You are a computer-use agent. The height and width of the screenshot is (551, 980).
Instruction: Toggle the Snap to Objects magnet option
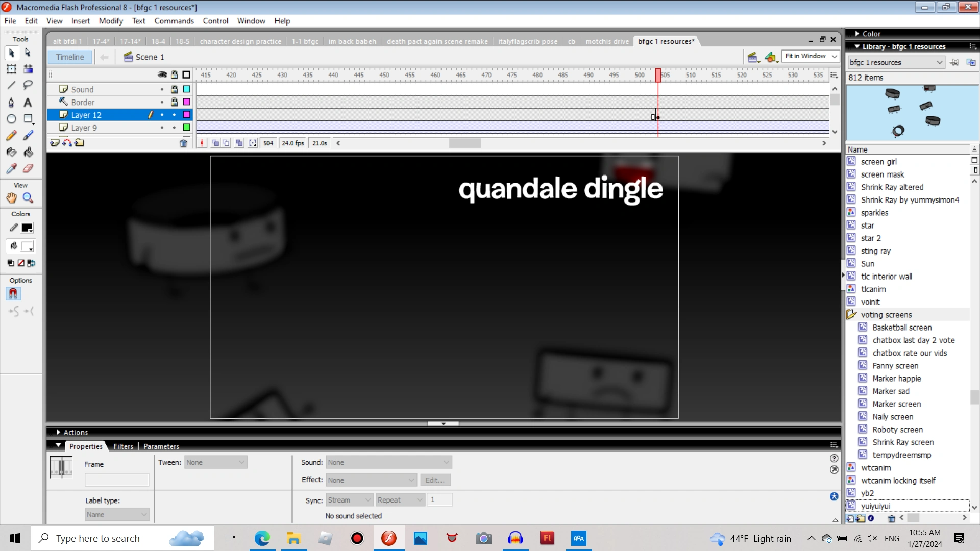point(13,293)
